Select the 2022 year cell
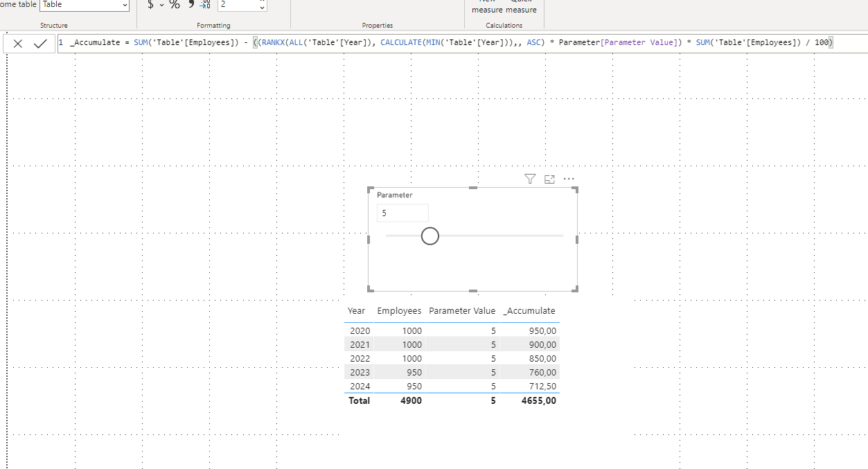The height and width of the screenshot is (469, 868). coord(360,359)
